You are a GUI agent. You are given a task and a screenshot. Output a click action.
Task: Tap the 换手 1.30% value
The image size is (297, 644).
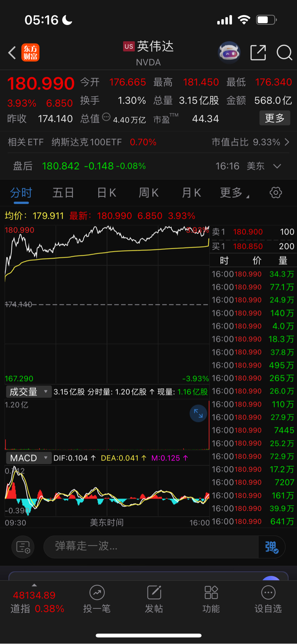(132, 101)
